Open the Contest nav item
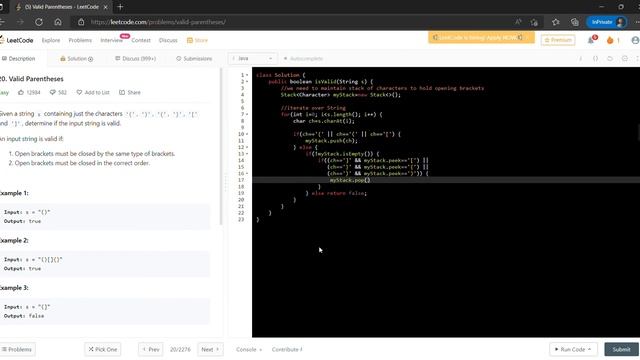The width and height of the screenshot is (640, 360). (141, 40)
